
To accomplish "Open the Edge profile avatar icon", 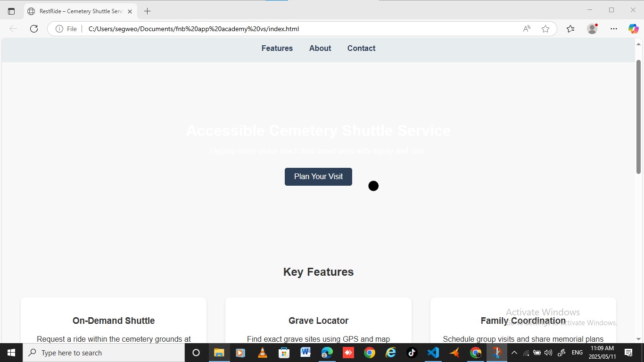I will click(x=592, y=29).
